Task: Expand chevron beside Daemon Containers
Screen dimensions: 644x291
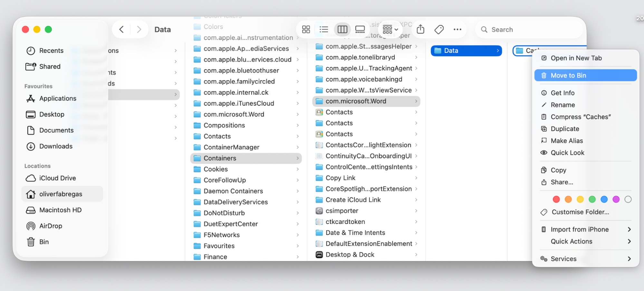Action: (297, 191)
